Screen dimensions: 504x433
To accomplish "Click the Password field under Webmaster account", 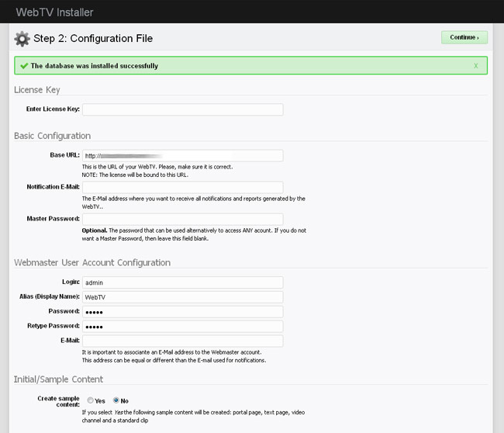I will click(182, 312).
